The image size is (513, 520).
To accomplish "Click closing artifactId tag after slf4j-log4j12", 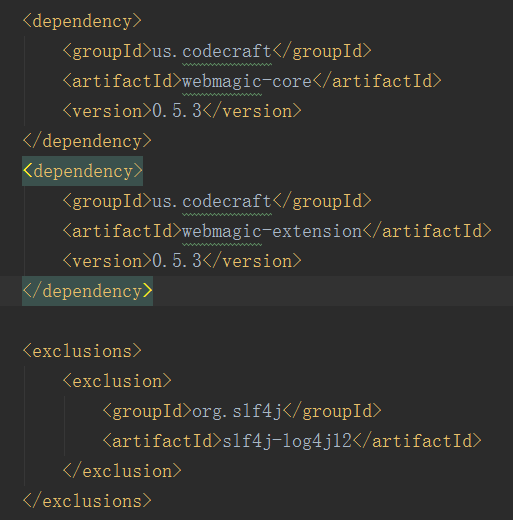I will [417, 441].
